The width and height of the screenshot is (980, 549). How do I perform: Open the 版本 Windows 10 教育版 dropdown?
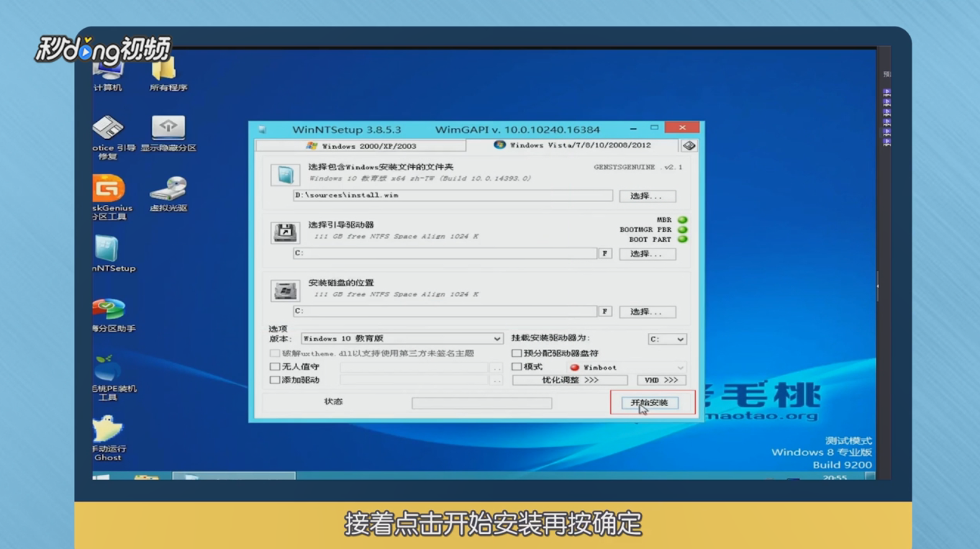tap(402, 338)
